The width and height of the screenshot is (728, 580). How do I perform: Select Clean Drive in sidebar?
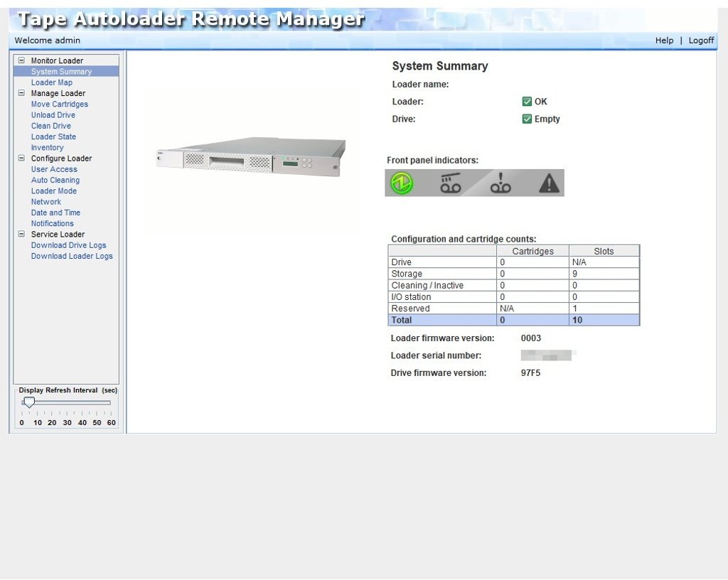50,126
